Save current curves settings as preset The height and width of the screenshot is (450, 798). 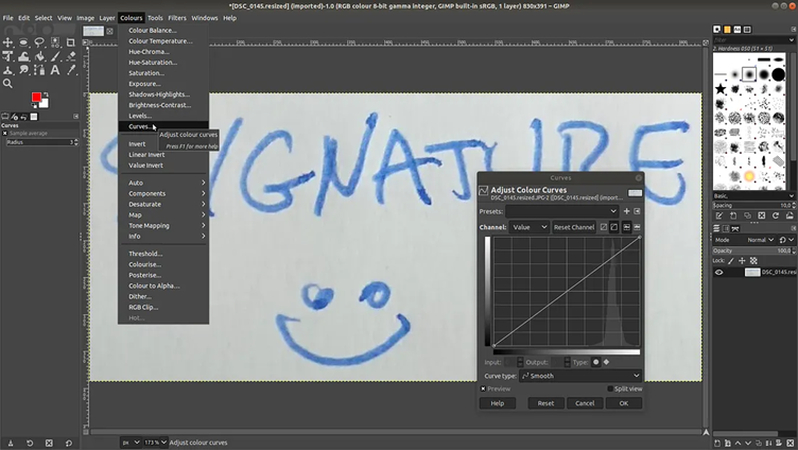[x=626, y=211]
